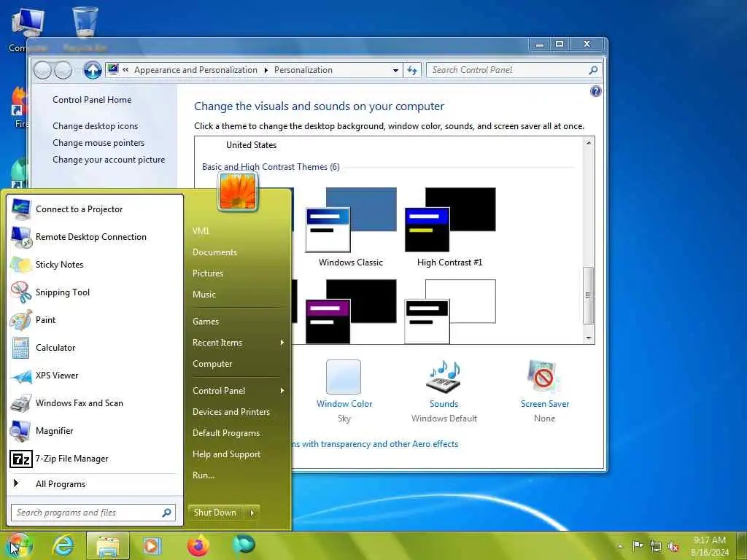Click the Up arrow button in Control Panel
The width and height of the screenshot is (747, 560).
93,71
